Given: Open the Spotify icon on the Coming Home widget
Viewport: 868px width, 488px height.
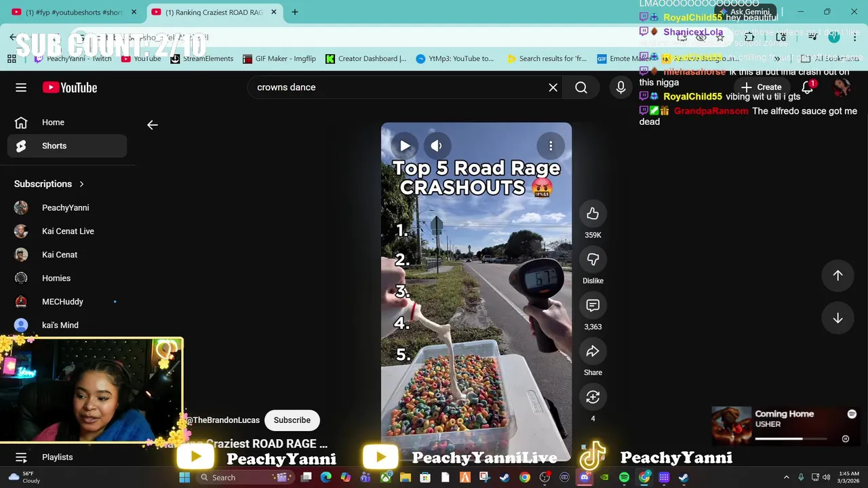Looking at the screenshot, I should click(x=852, y=414).
